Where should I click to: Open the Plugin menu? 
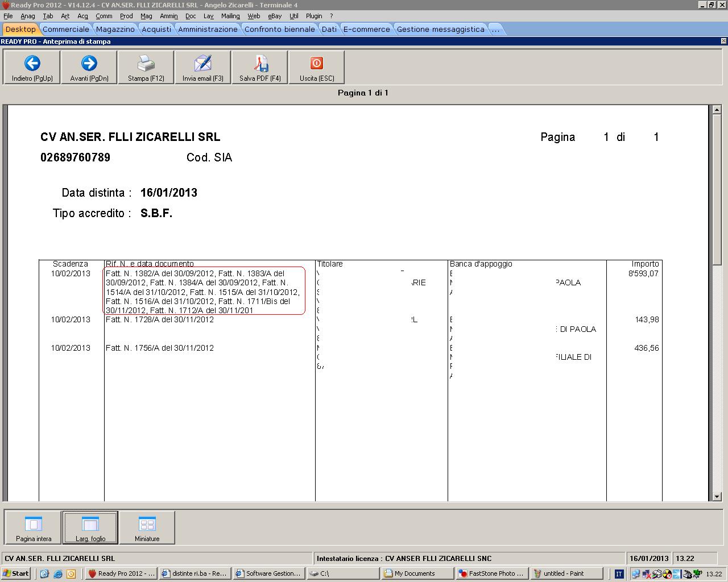tap(314, 16)
